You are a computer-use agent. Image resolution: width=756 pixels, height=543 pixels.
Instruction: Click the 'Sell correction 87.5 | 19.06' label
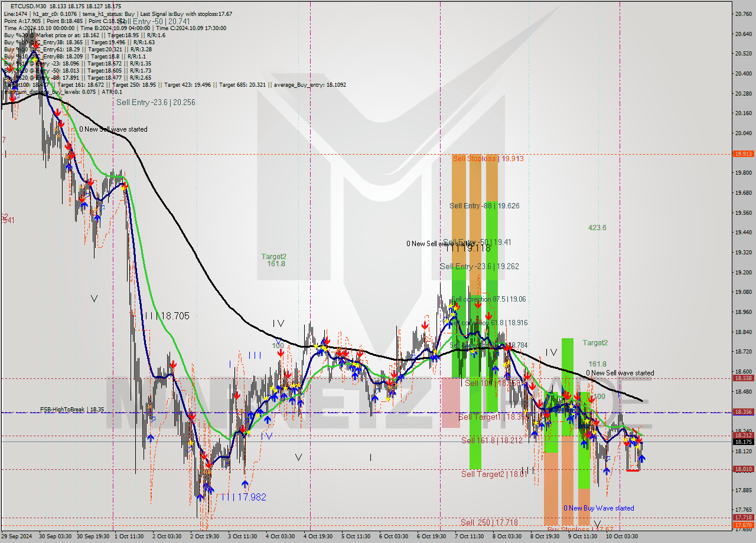point(488,299)
